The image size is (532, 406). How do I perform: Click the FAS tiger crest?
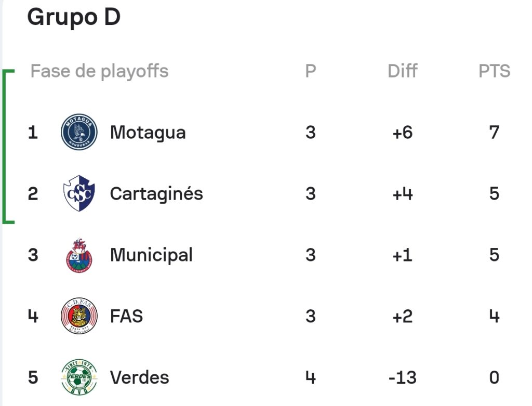tap(79, 316)
